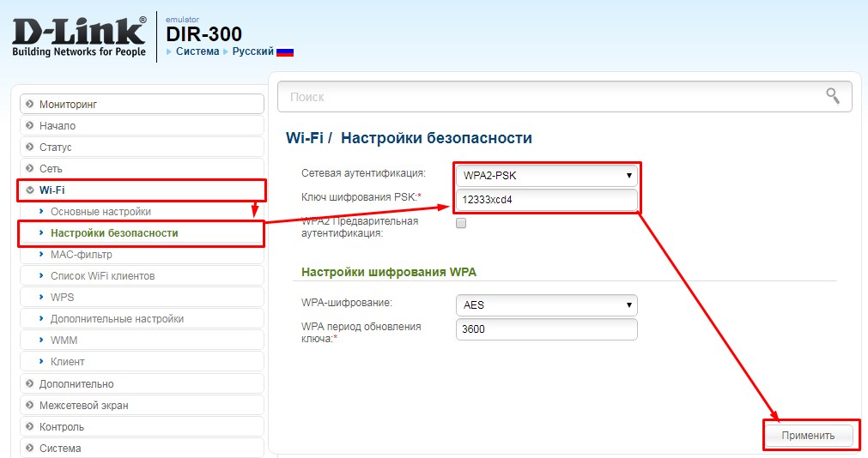Open Дополнительные настройки submenu link

(x=117, y=318)
